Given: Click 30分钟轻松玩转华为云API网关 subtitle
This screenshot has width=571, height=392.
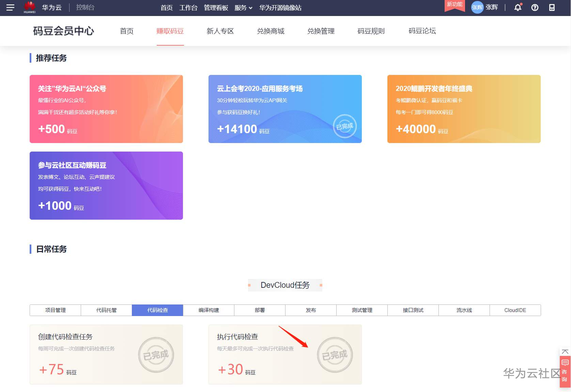Looking at the screenshot, I should (x=252, y=100).
